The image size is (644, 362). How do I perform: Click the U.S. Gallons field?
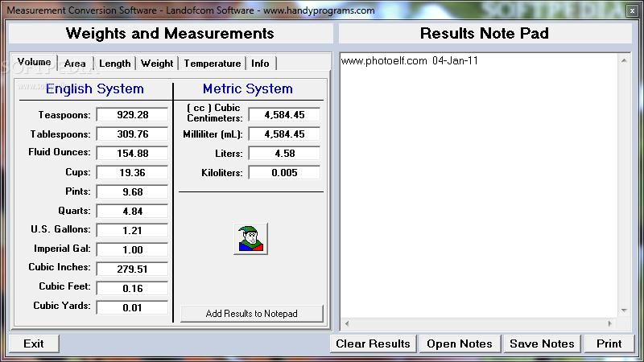point(132,230)
